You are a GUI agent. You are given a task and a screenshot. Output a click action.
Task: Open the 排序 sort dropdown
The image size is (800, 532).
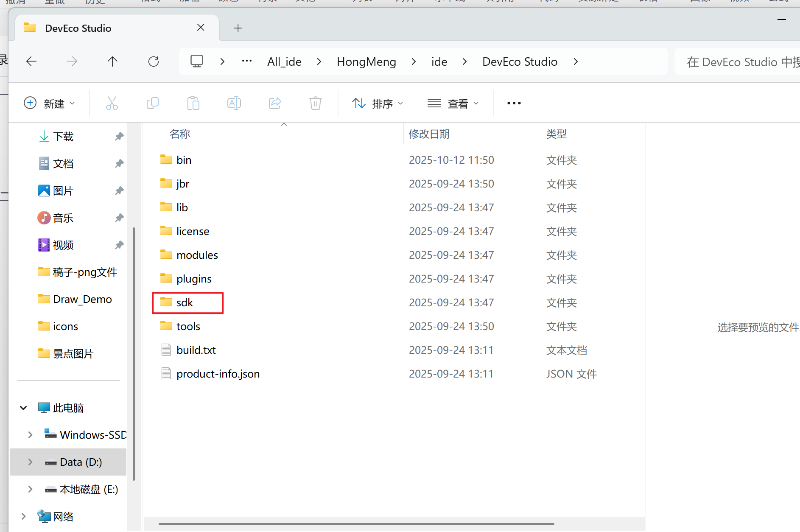click(x=377, y=103)
